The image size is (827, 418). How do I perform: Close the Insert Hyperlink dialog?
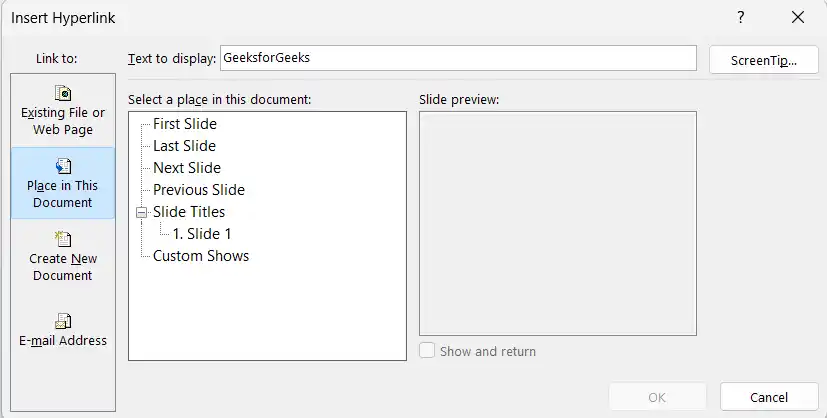pyautogui.click(x=798, y=17)
